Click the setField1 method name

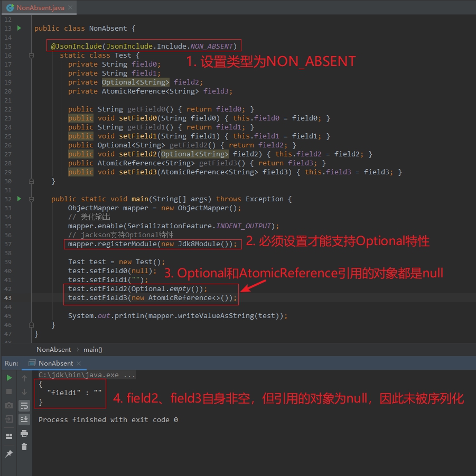137,136
